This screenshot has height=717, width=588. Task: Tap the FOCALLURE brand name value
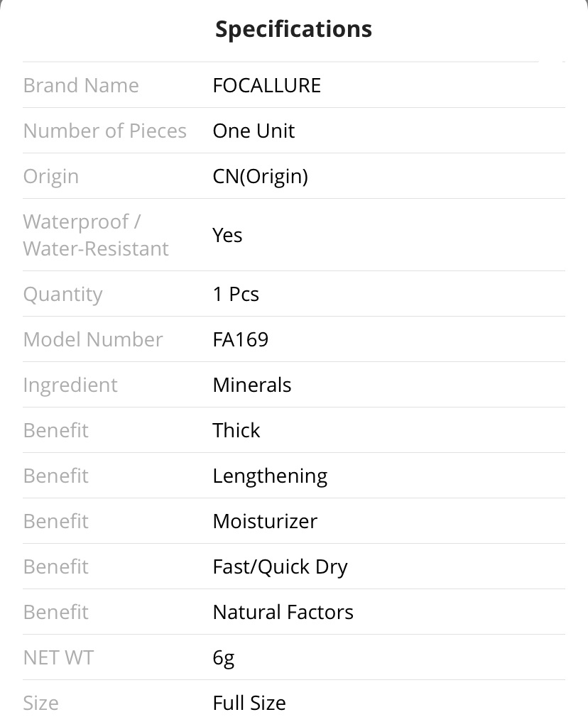[x=267, y=85]
